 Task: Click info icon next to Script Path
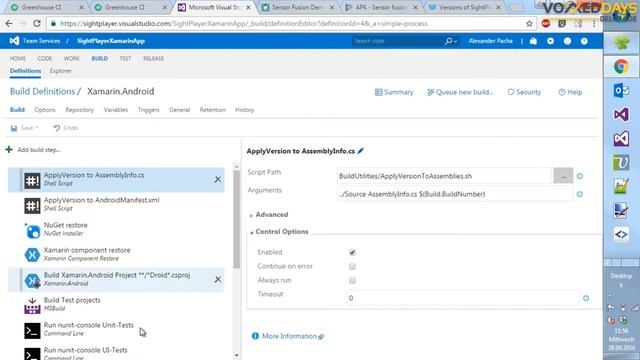point(580,176)
